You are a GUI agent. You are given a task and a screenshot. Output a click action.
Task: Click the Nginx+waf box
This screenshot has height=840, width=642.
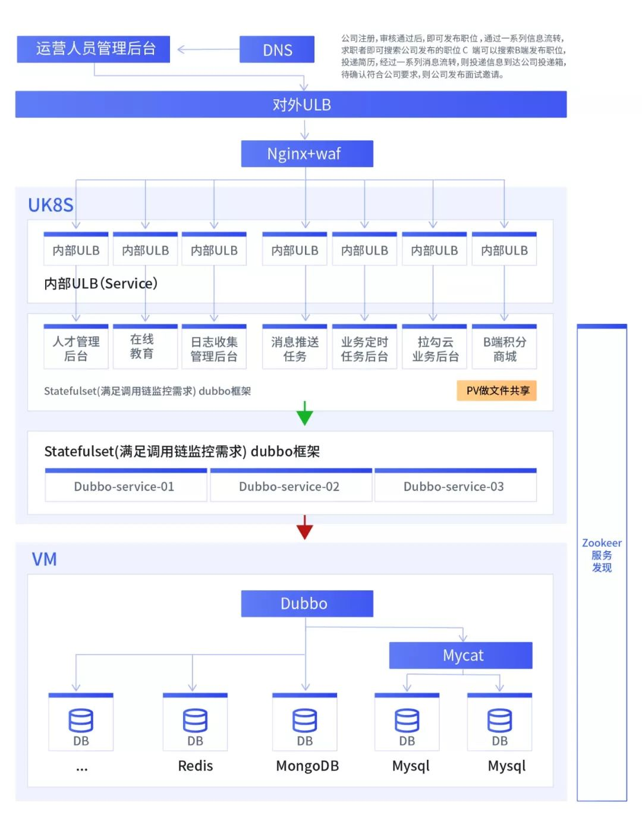point(307,154)
